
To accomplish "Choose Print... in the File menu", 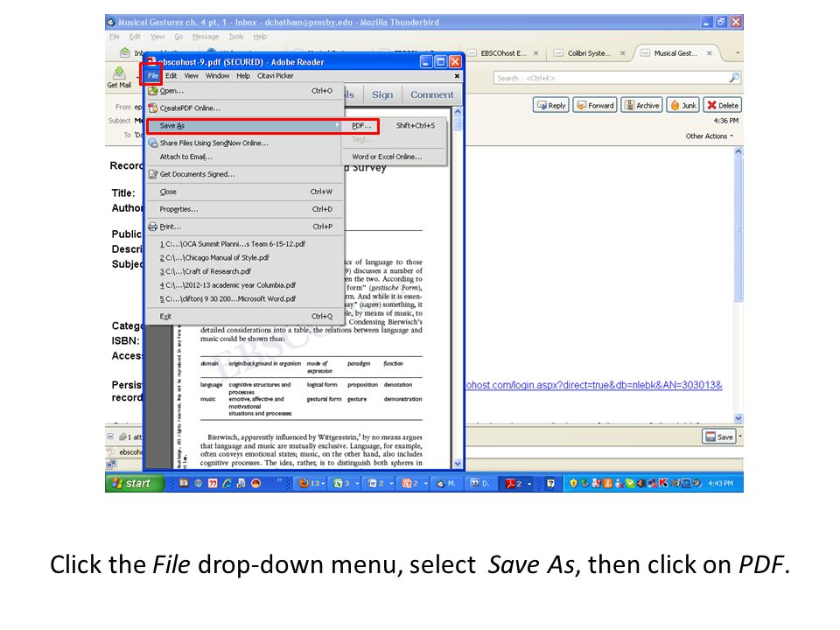I will pyautogui.click(x=245, y=226).
